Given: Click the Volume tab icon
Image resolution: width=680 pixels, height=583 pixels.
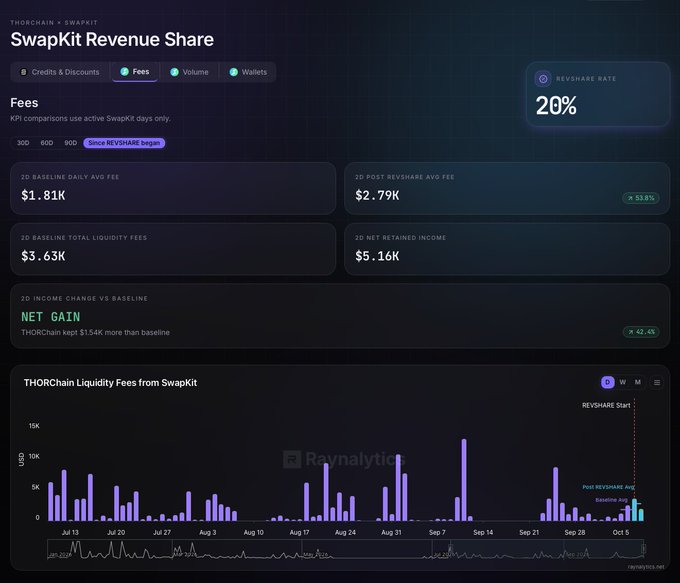Looking at the screenshot, I should click(174, 72).
